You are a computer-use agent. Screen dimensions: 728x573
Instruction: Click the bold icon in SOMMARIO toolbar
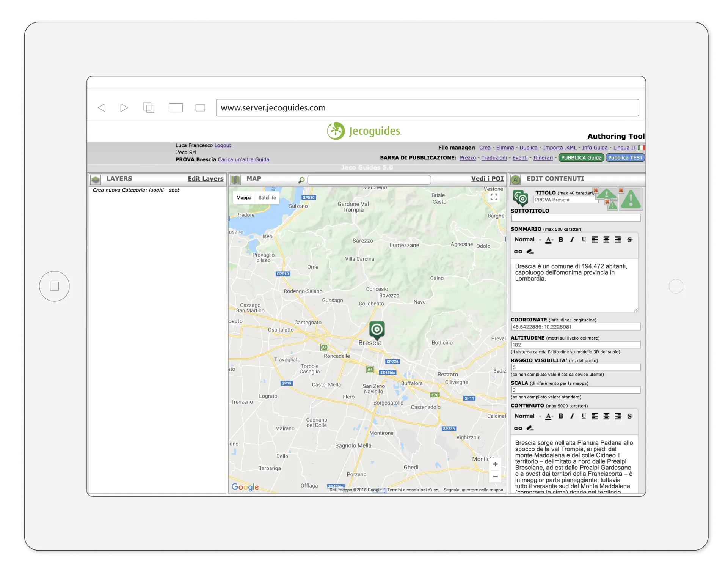(561, 239)
